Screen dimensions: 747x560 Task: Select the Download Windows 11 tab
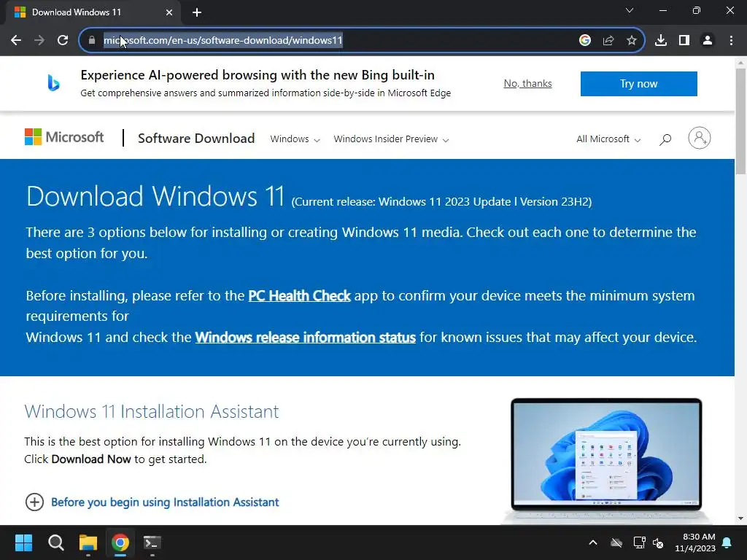tap(93, 12)
